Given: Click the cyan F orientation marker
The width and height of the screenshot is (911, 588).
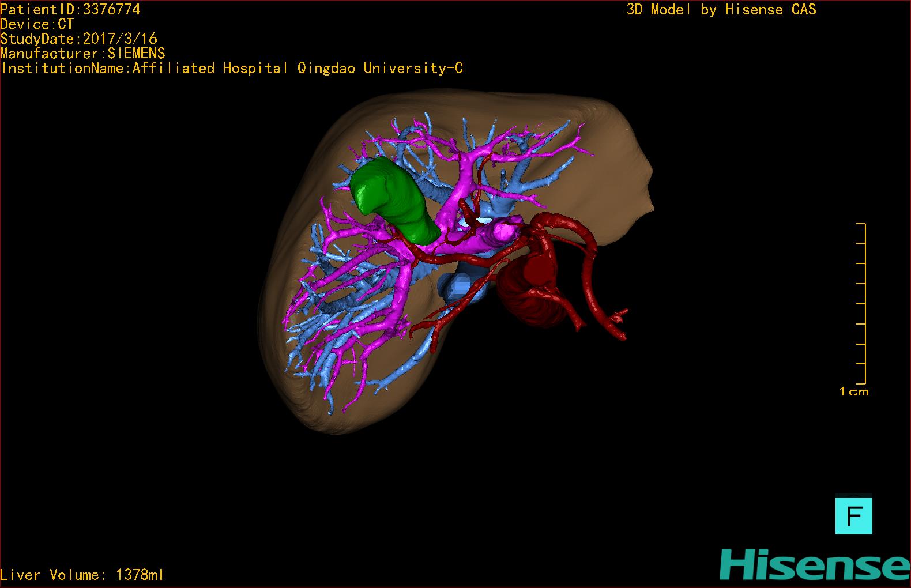Looking at the screenshot, I should click(853, 516).
